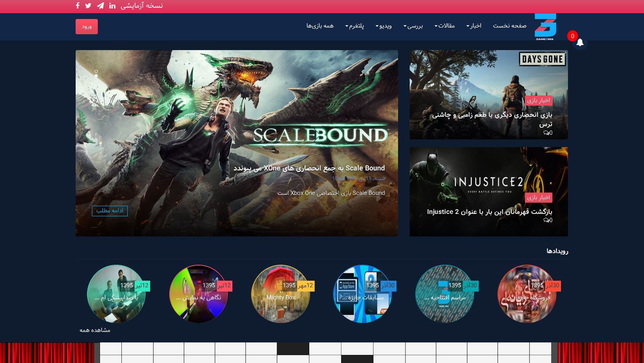The image size is (644, 363).
Task: Open the با صداپیشگی event circle
Action: [x=116, y=294]
